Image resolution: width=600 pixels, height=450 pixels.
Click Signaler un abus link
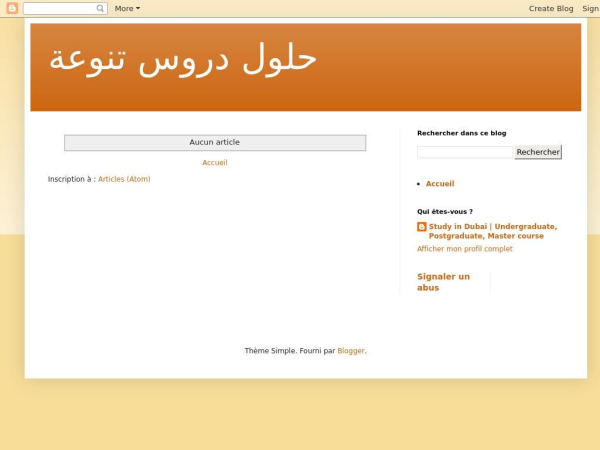tap(443, 282)
